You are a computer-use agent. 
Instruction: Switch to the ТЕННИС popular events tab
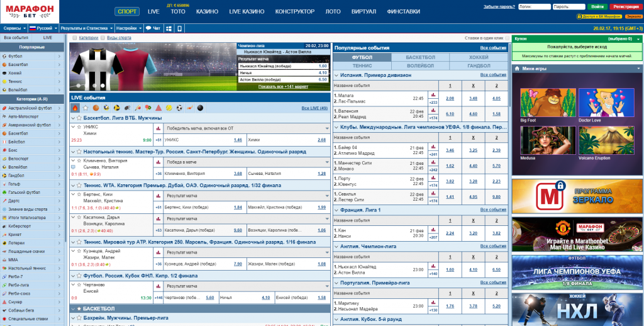362,66
